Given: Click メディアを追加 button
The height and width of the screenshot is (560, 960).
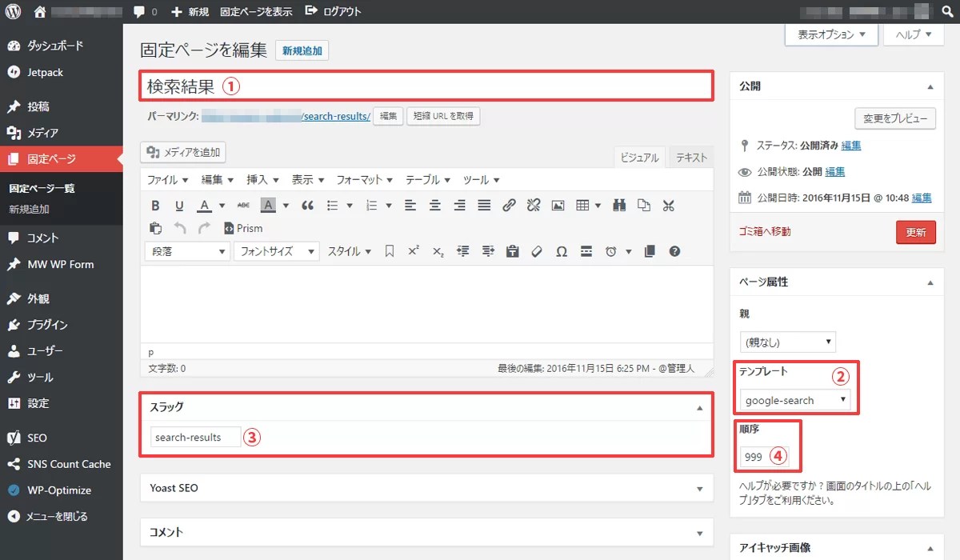Looking at the screenshot, I should tap(183, 152).
